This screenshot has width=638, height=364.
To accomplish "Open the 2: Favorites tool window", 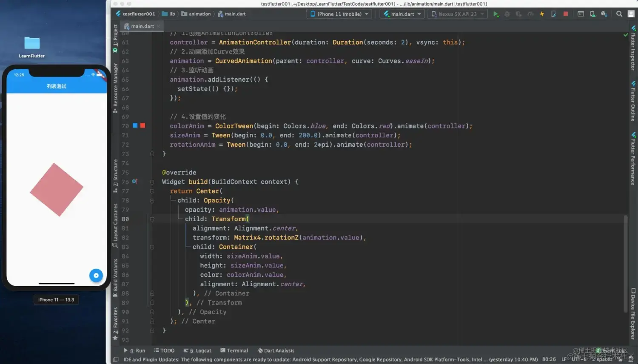I will pyautogui.click(x=115, y=324).
